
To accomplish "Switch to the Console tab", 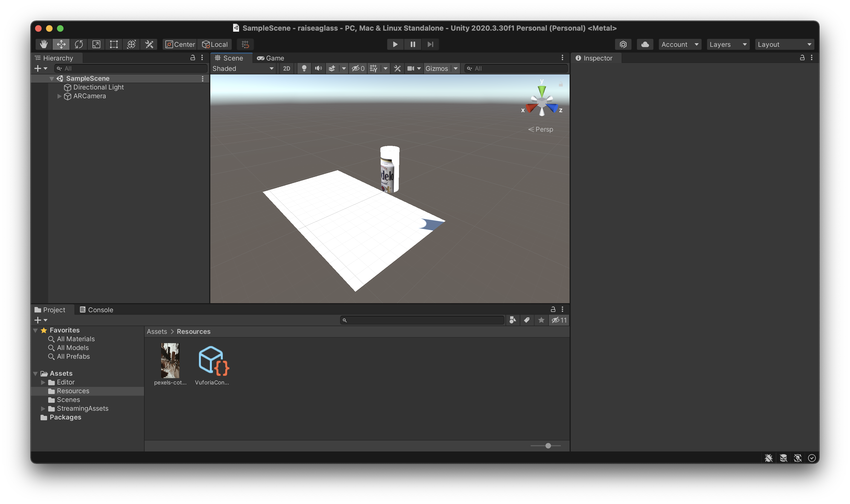I will [96, 310].
